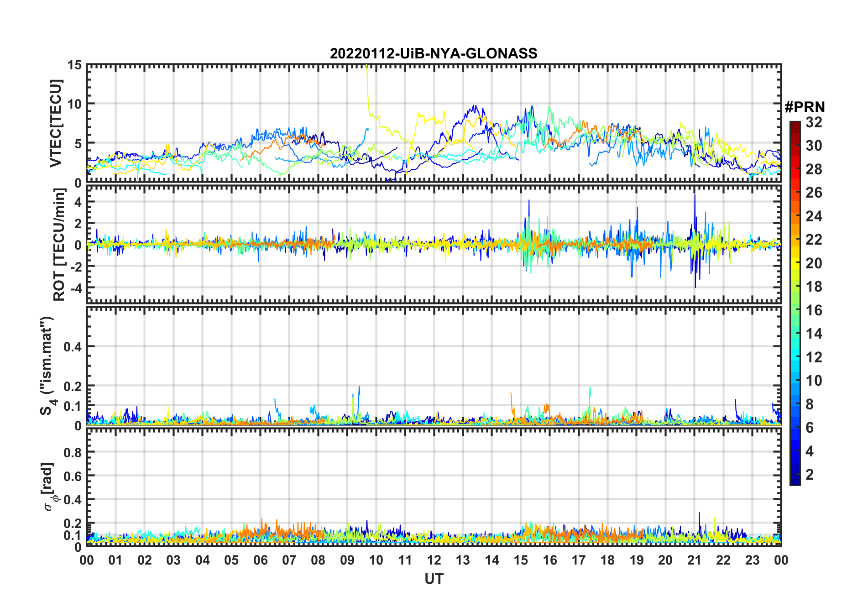Select the VTEC[TECU] y-axis label
Screen dimensions: 868x607
(x=55, y=123)
